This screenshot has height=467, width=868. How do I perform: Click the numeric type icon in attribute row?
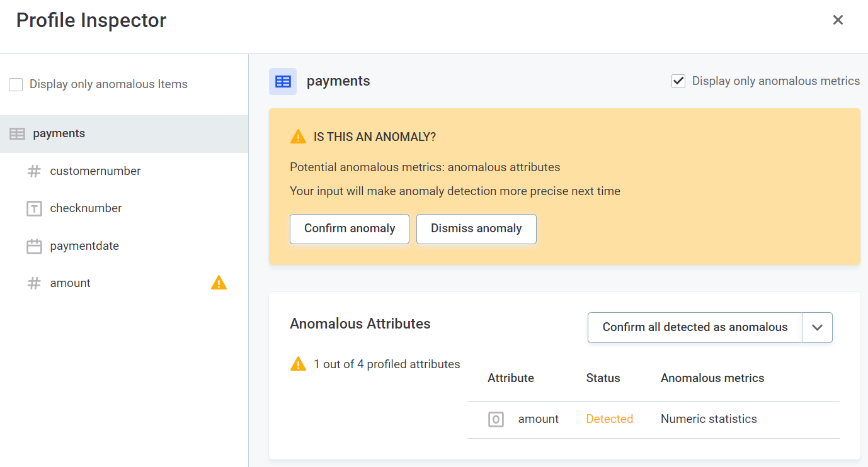pos(496,419)
